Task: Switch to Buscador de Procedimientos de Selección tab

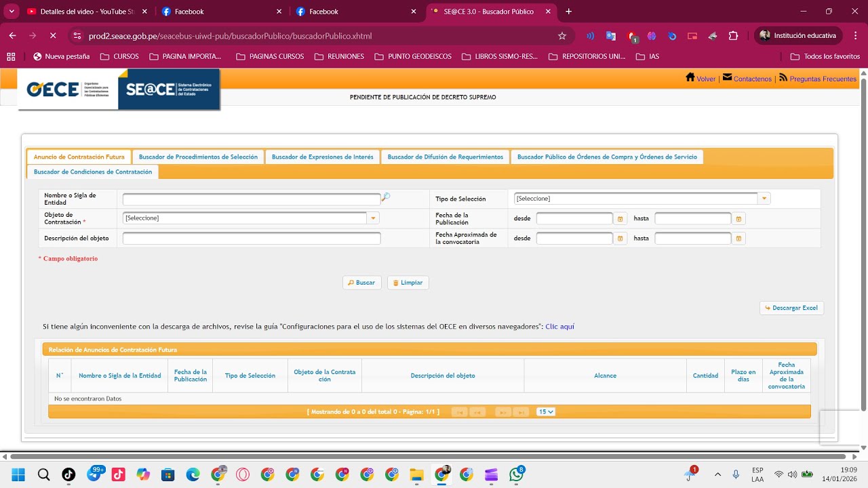Action: coord(198,157)
